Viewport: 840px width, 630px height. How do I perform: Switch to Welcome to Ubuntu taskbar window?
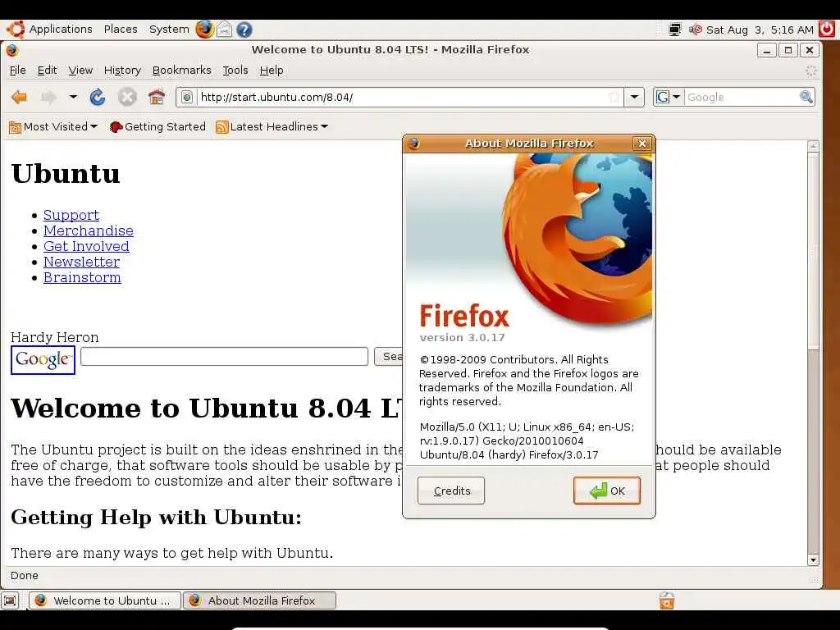click(x=104, y=600)
